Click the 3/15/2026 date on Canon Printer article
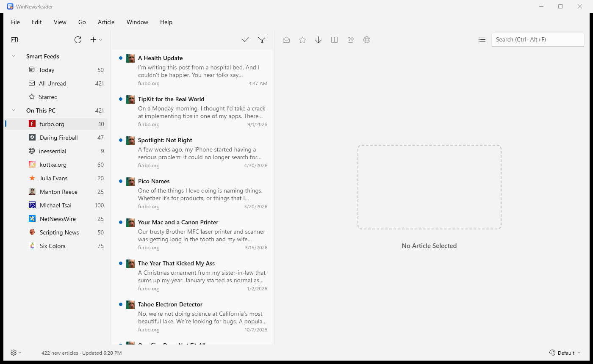 coord(256,248)
